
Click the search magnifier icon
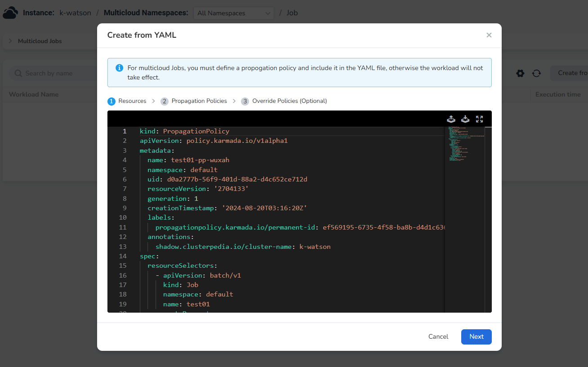coord(18,73)
